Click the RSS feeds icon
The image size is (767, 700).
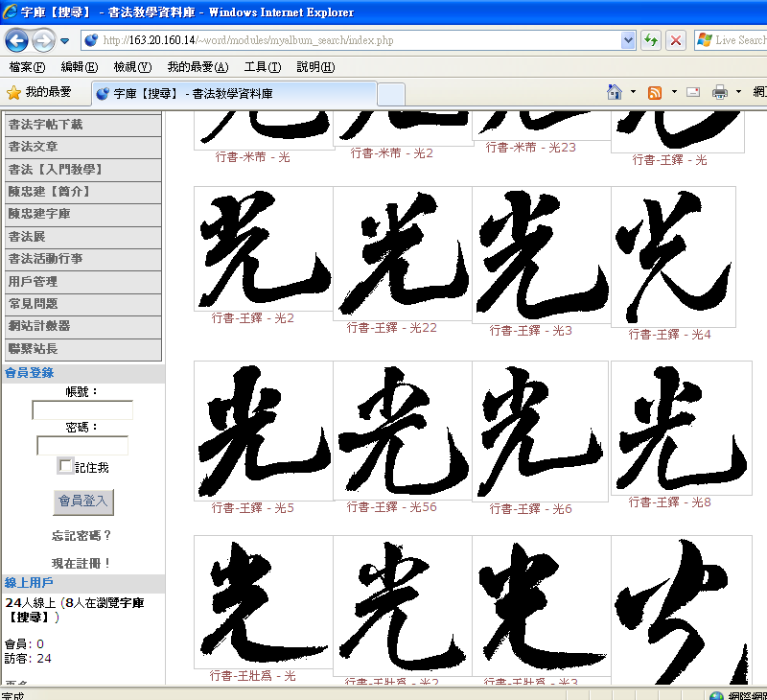[x=655, y=92]
